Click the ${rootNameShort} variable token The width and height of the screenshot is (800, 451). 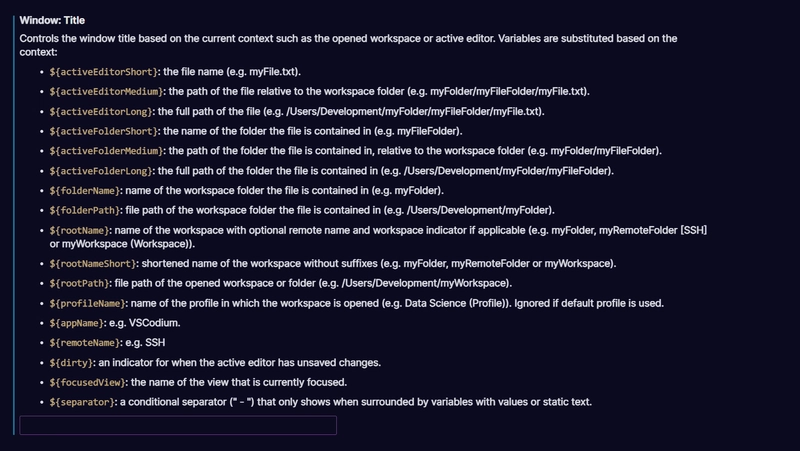pyautogui.click(x=93, y=263)
